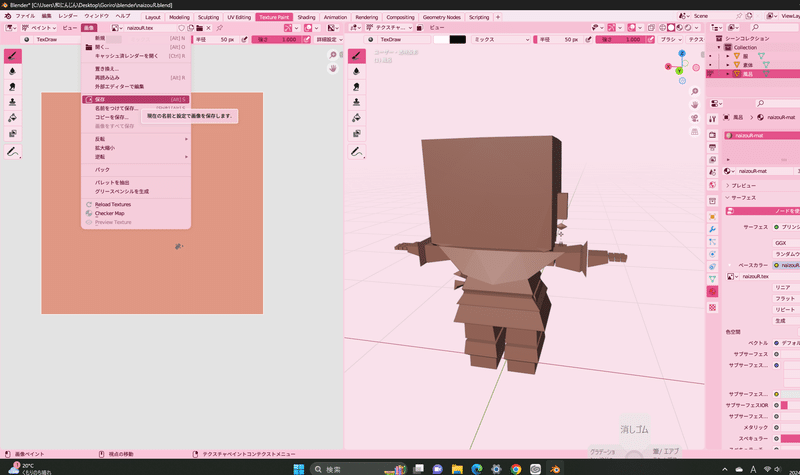The image size is (800, 475).
Task: Open the 反転 submenu
Action: (136, 139)
